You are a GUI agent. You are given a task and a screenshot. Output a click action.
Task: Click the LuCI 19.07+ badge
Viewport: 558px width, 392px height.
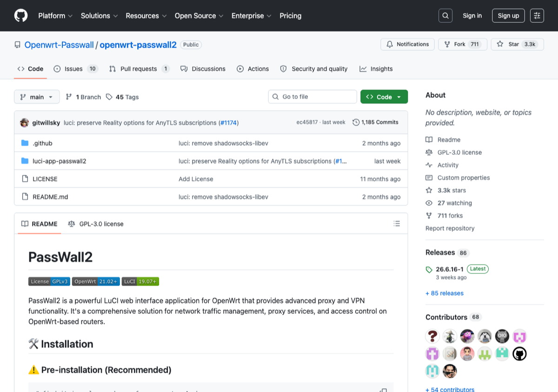point(140,281)
